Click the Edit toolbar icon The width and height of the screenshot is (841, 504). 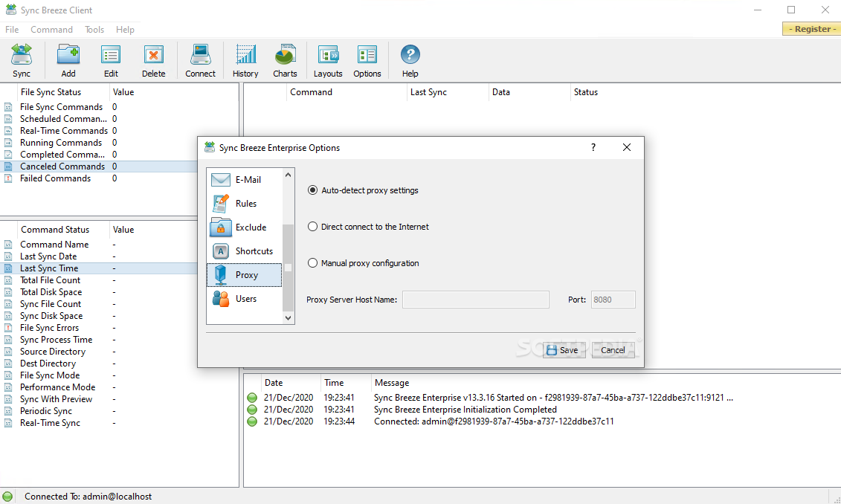point(111,61)
